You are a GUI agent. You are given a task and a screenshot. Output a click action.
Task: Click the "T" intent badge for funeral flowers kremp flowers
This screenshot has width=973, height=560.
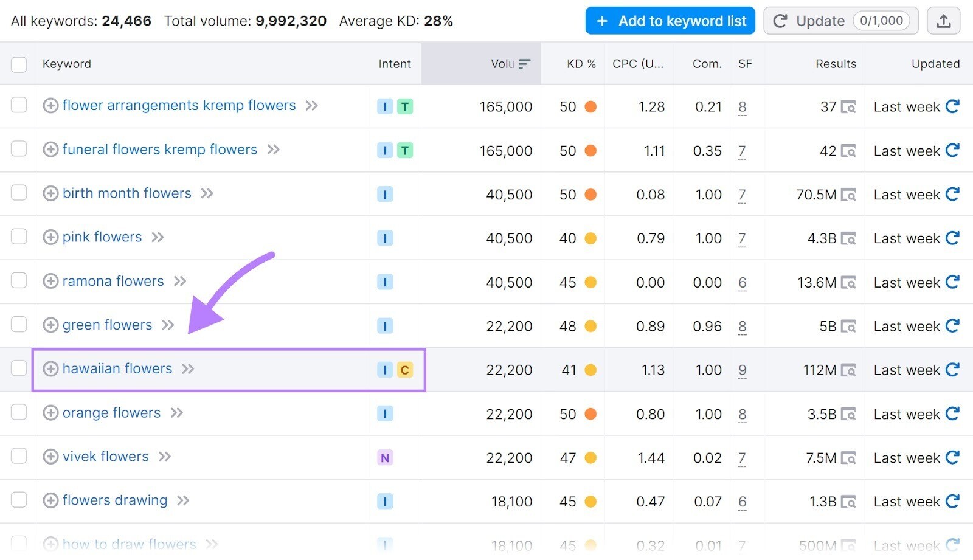(406, 150)
